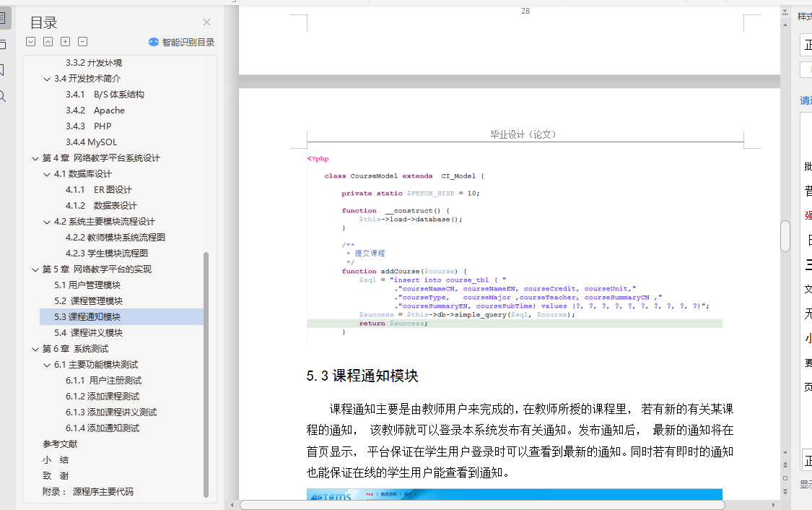The image size is (812, 510).
Task: Jump to 参考文献 section
Action: (x=60, y=444)
